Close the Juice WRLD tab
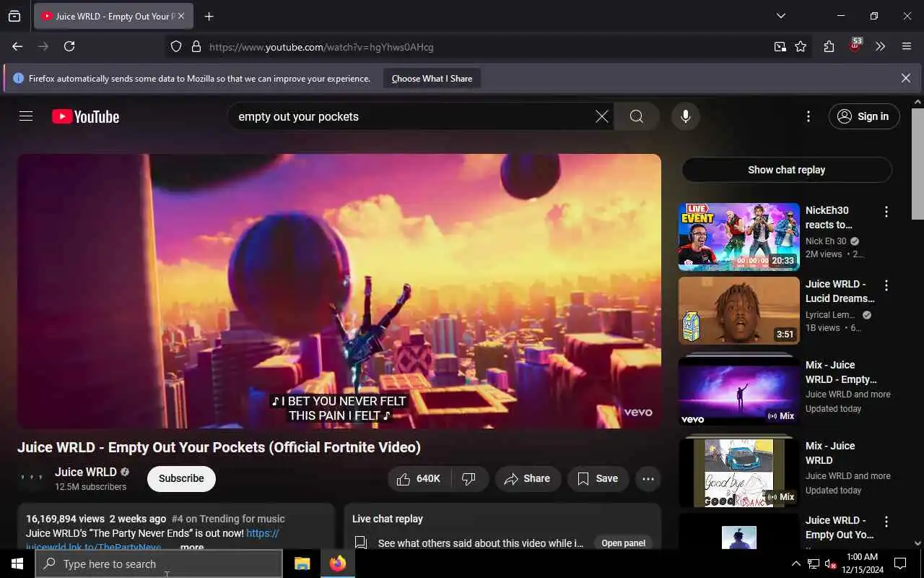 (180, 16)
